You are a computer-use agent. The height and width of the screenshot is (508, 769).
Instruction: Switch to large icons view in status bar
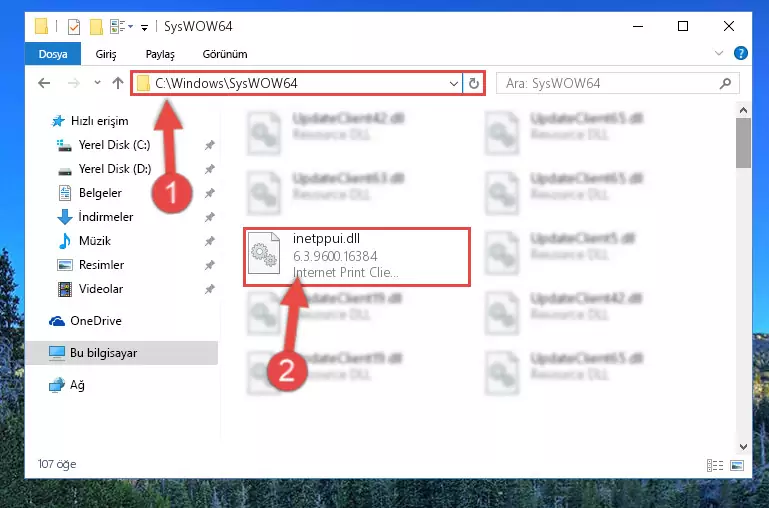coord(737,465)
